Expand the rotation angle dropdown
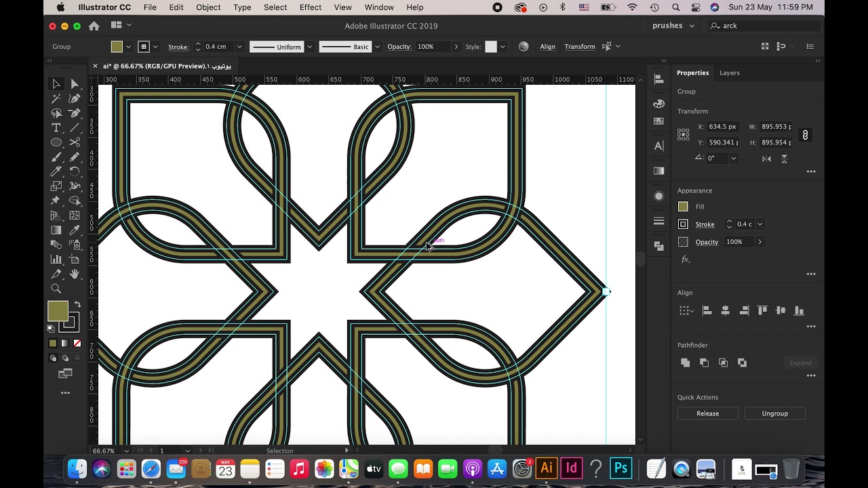 point(734,158)
